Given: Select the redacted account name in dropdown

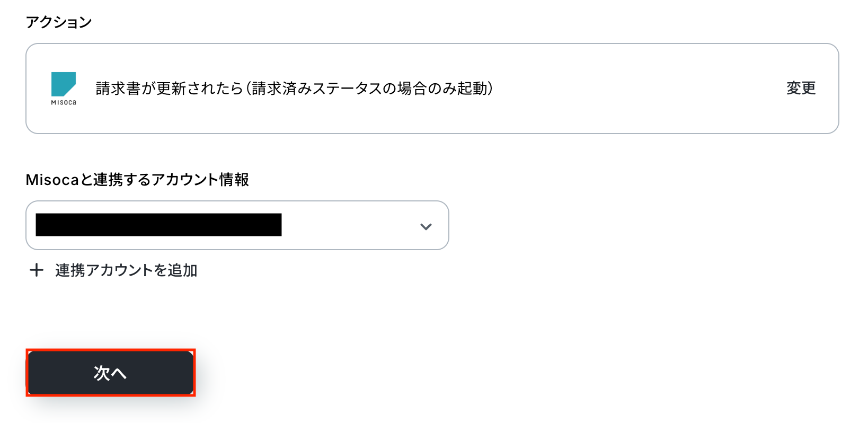Looking at the screenshot, I should click(158, 225).
